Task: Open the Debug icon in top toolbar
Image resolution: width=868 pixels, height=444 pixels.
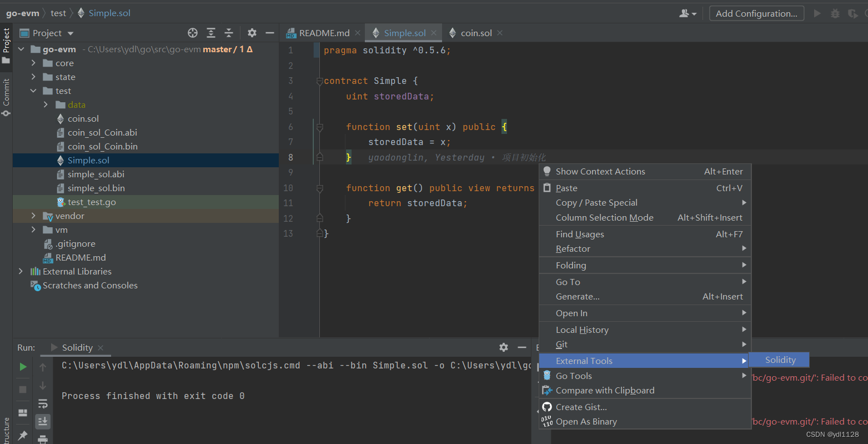Action: click(x=835, y=13)
